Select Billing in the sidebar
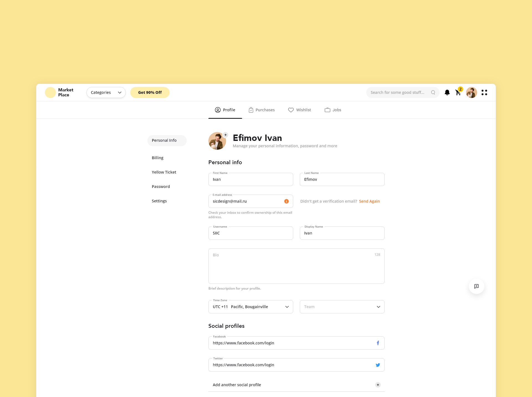This screenshot has height=397, width=532. (x=158, y=158)
